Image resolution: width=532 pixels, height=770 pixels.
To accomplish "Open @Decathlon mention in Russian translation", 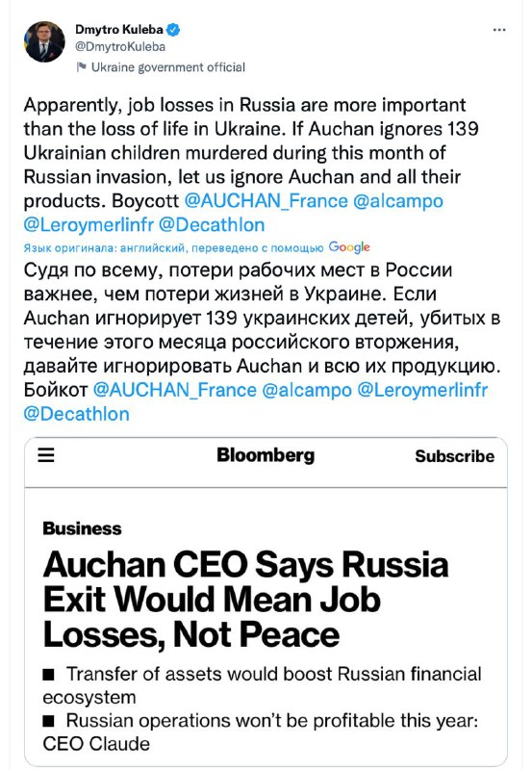I will (x=77, y=414).
